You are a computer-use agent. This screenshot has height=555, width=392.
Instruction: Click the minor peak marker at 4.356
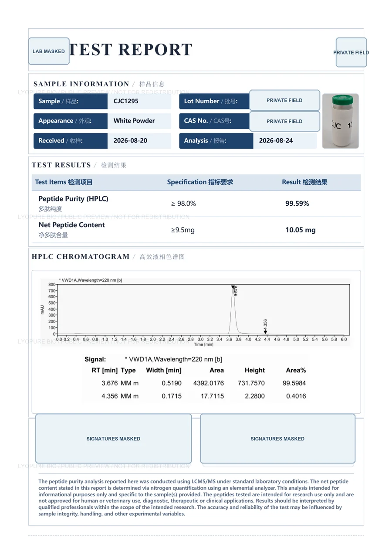click(x=266, y=332)
